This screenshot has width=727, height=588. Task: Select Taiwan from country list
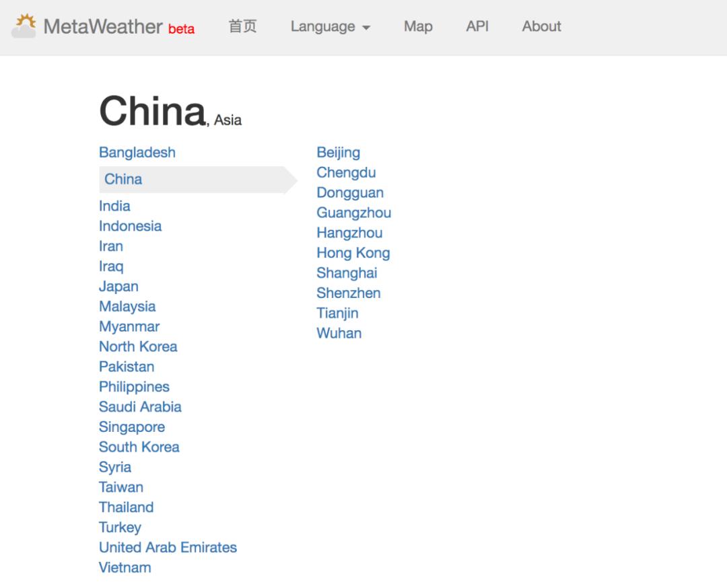click(x=121, y=487)
